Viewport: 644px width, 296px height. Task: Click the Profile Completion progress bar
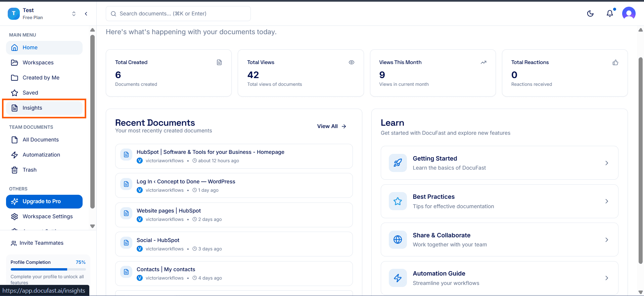(48, 269)
